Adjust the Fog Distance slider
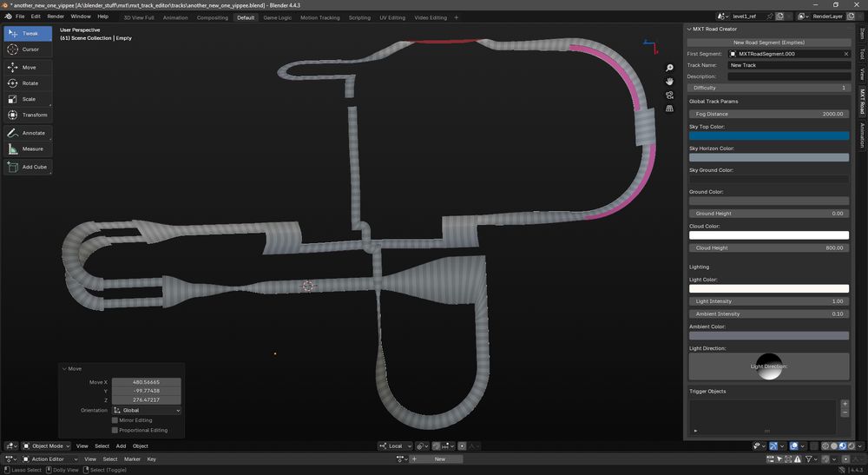 pyautogui.click(x=769, y=114)
